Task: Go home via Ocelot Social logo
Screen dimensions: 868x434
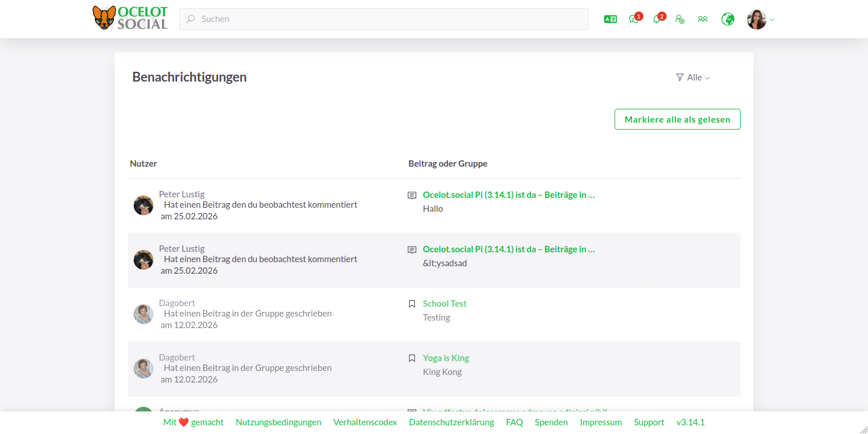Action: point(130,18)
